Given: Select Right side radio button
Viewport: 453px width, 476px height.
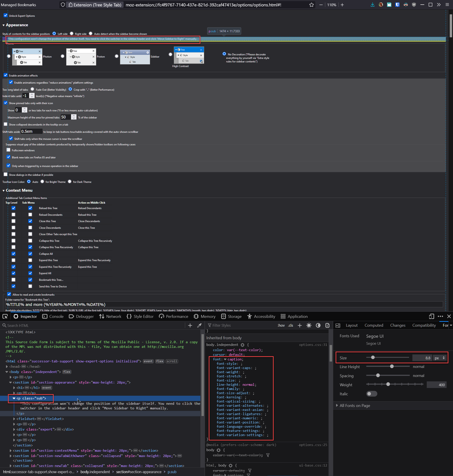Looking at the screenshot, I should (72, 34).
